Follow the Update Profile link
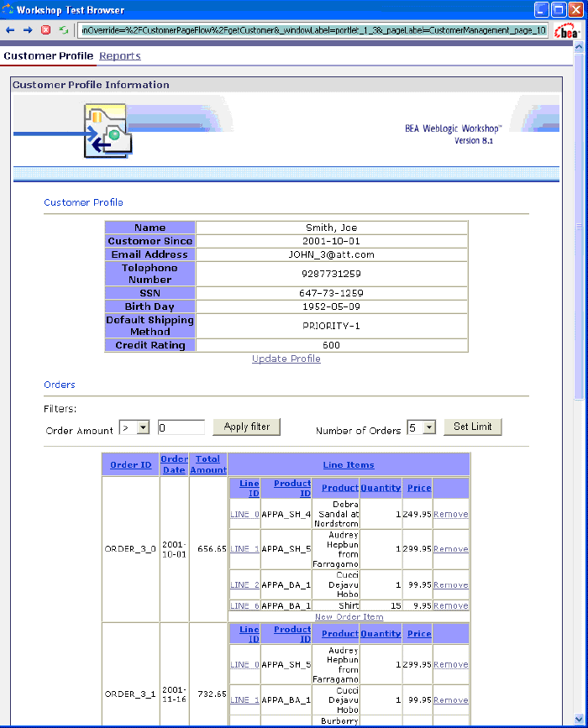This screenshot has width=588, height=728. pyautogui.click(x=286, y=359)
